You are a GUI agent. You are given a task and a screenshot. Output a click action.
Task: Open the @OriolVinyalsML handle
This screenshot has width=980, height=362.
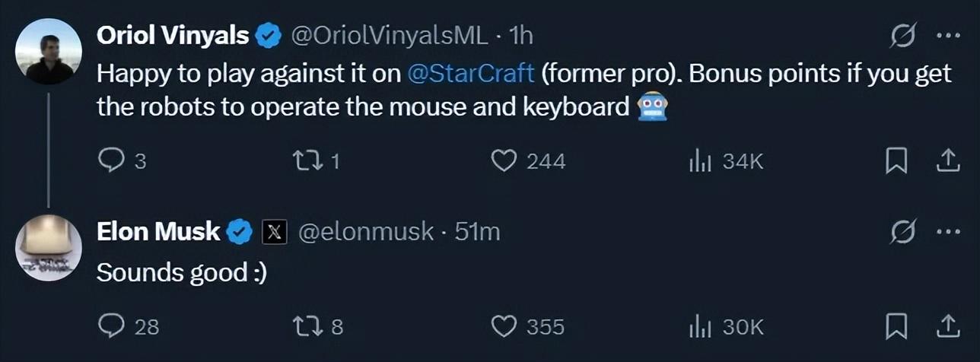pos(386,36)
